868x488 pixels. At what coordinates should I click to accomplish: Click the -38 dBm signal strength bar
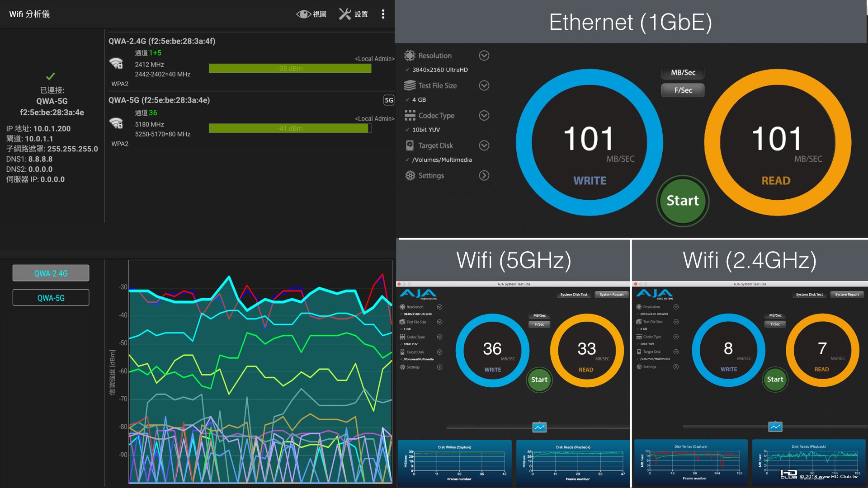pos(290,69)
